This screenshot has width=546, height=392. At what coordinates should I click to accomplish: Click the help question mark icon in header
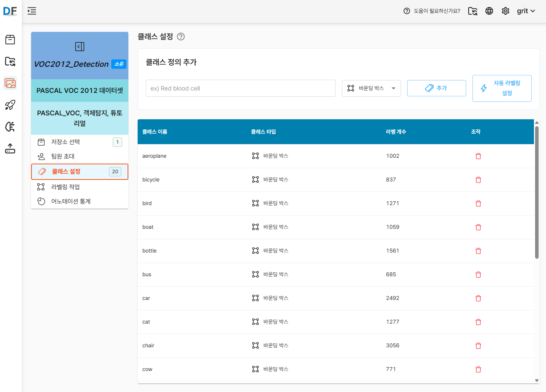coord(407,11)
